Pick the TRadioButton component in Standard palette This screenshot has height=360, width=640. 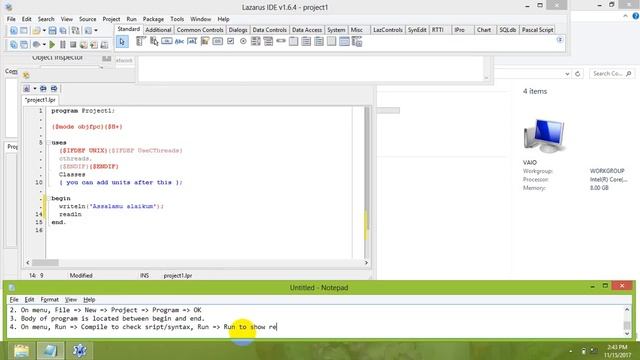243,41
